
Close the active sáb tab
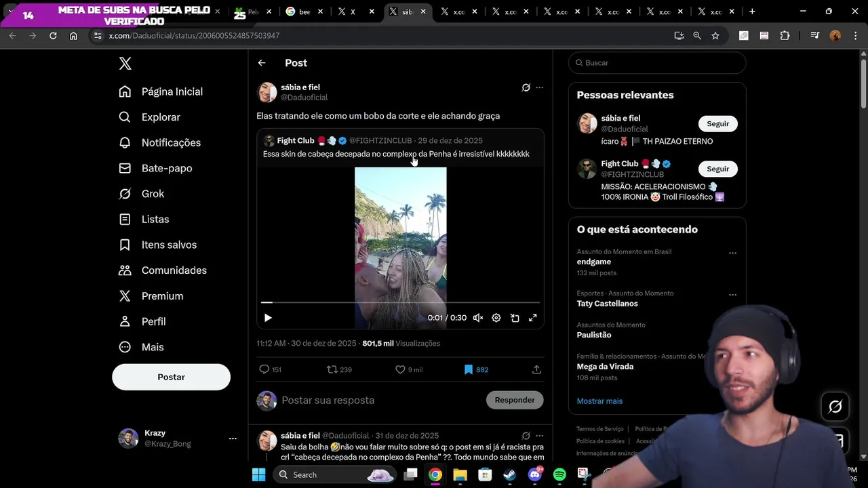[x=423, y=12]
